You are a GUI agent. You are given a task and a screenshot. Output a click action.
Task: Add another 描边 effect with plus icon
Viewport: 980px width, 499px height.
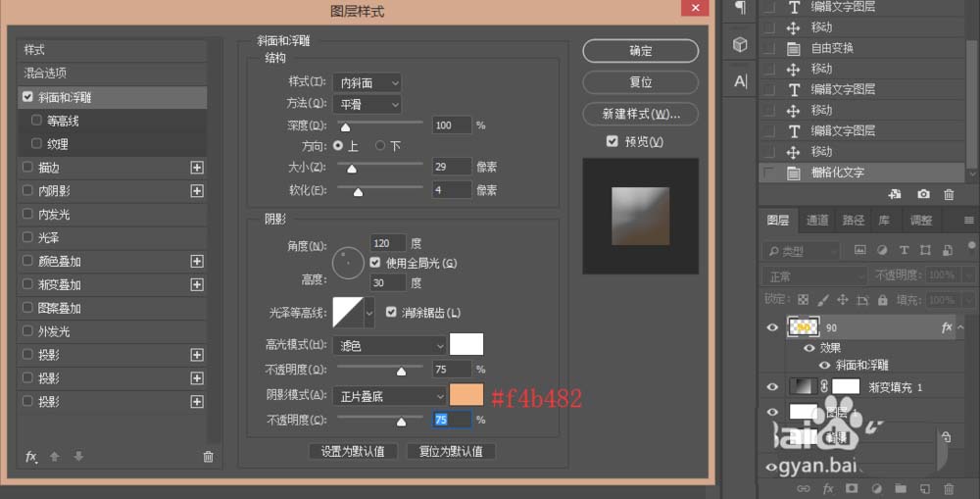pos(197,167)
